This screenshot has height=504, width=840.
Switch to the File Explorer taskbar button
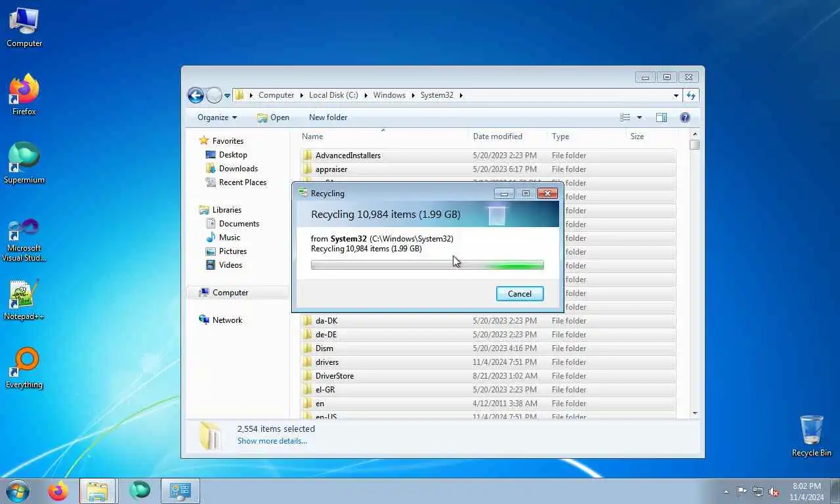click(98, 491)
